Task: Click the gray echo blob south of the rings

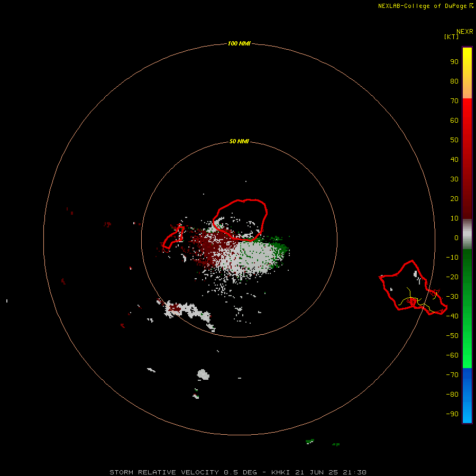Action: (x=204, y=374)
